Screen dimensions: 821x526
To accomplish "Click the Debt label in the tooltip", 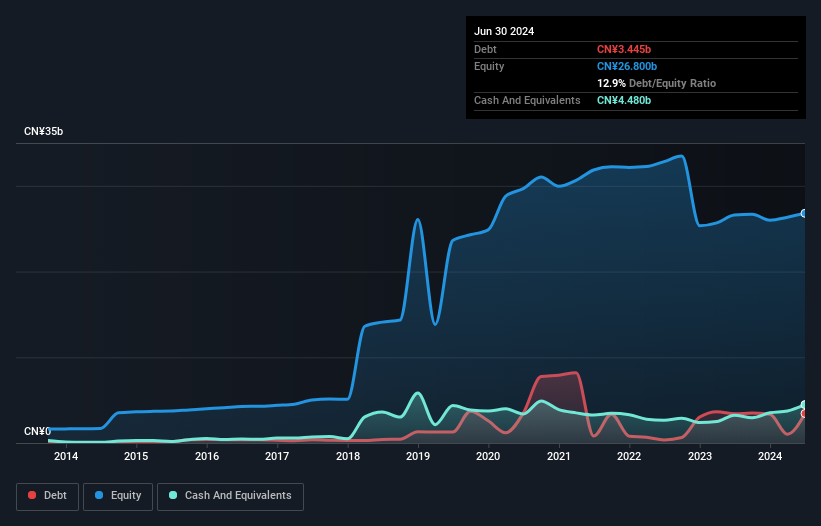I will click(x=485, y=49).
